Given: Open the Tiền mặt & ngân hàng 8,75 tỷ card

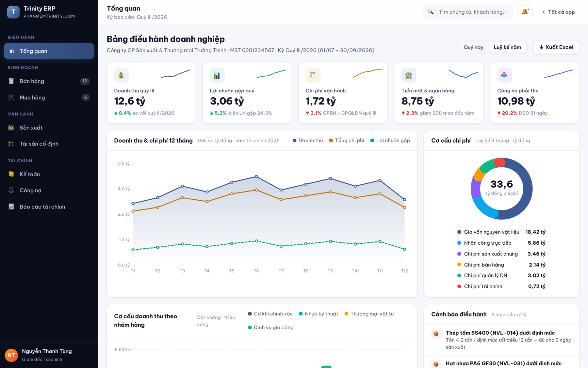Looking at the screenshot, I should [439, 93].
